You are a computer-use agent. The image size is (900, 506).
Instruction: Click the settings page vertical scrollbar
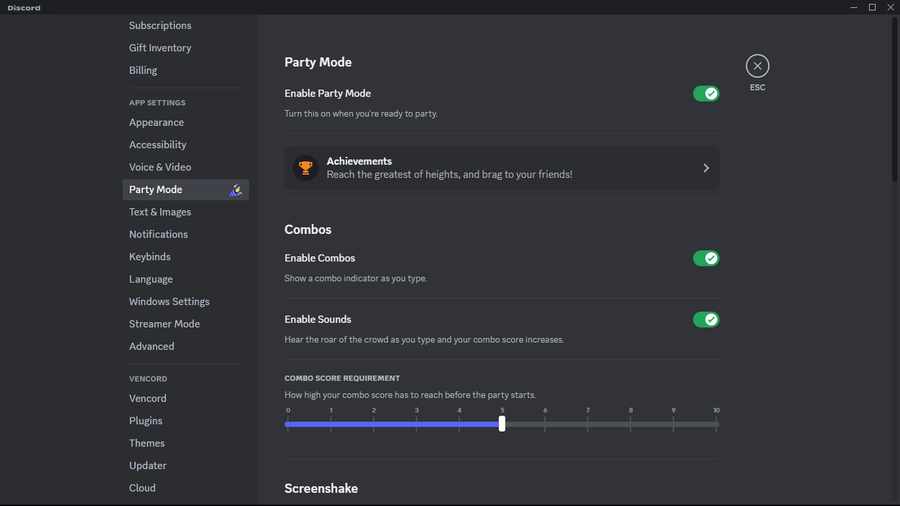tap(894, 100)
